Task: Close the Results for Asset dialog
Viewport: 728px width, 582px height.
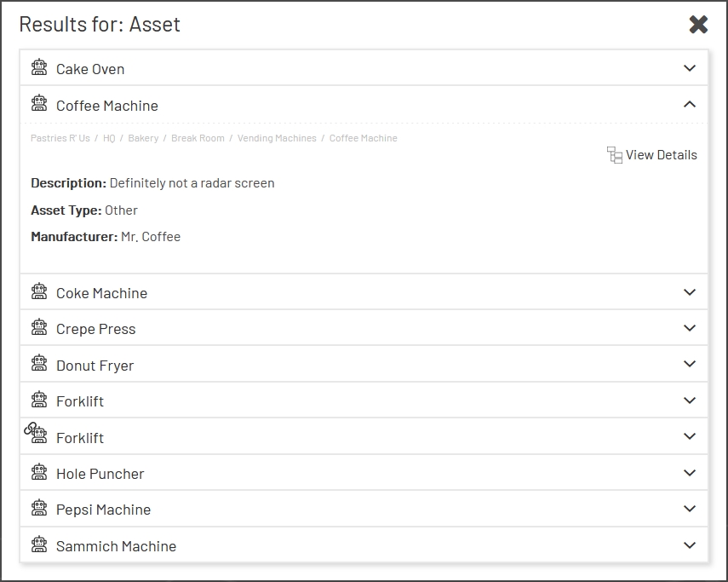Action: [699, 25]
